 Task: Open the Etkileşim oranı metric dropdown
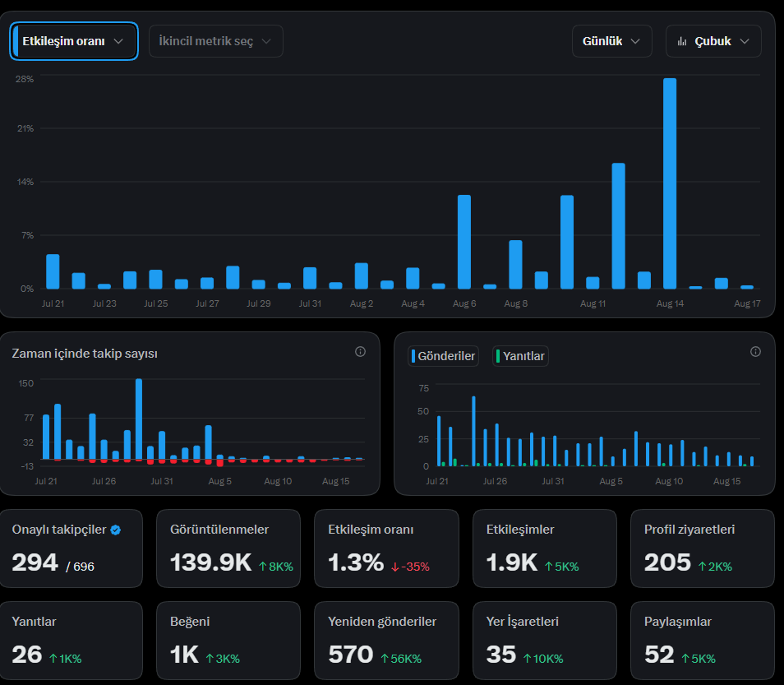(73, 41)
